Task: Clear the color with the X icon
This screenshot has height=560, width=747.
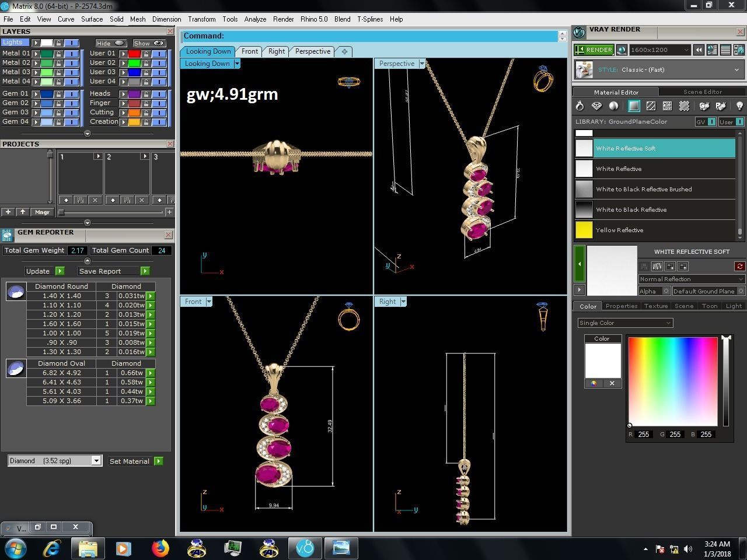Action: pos(612,383)
